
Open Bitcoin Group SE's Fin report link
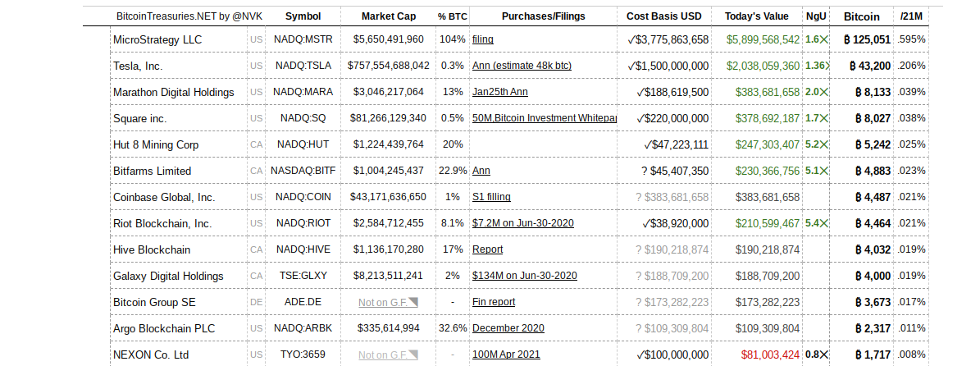coord(494,302)
